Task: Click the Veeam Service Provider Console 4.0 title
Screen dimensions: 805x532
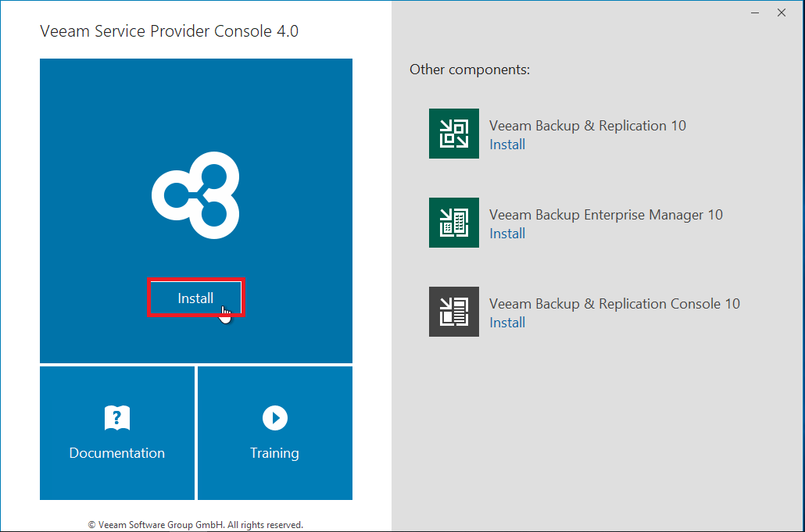Action: tap(170, 30)
